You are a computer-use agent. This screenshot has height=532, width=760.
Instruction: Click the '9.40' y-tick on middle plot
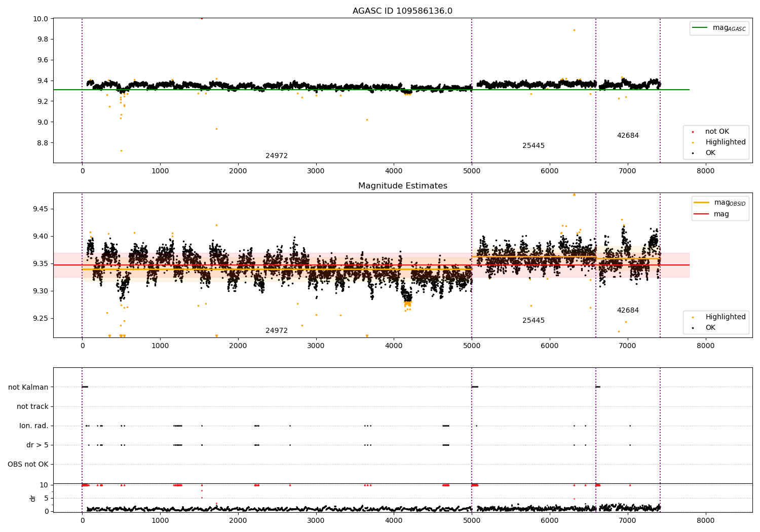[x=41, y=237]
